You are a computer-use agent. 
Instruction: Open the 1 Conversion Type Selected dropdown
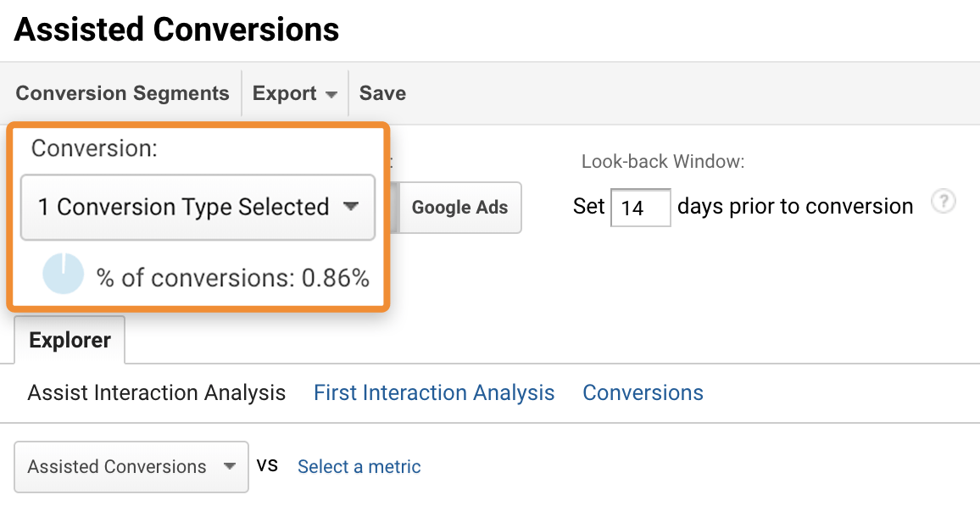coord(197,207)
